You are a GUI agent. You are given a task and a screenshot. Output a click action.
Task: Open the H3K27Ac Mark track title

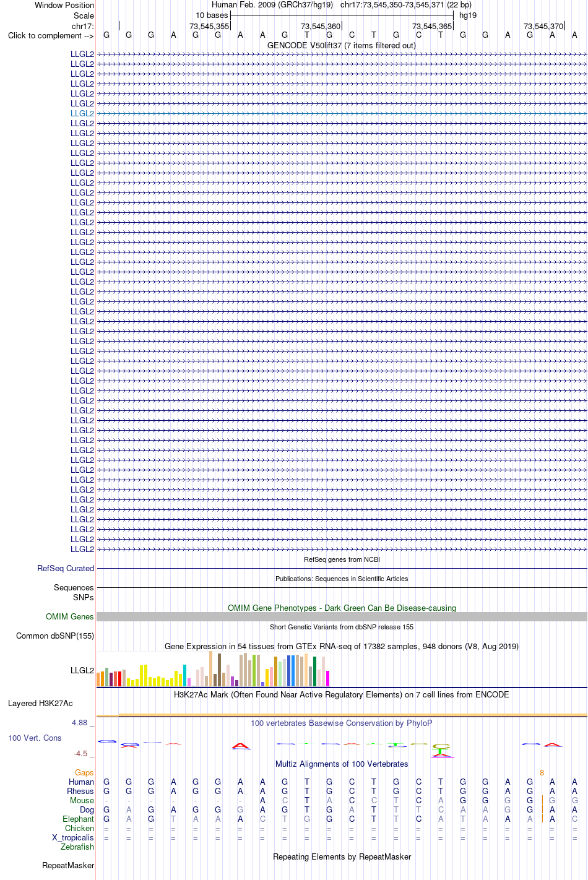pyautogui.click(x=342, y=694)
